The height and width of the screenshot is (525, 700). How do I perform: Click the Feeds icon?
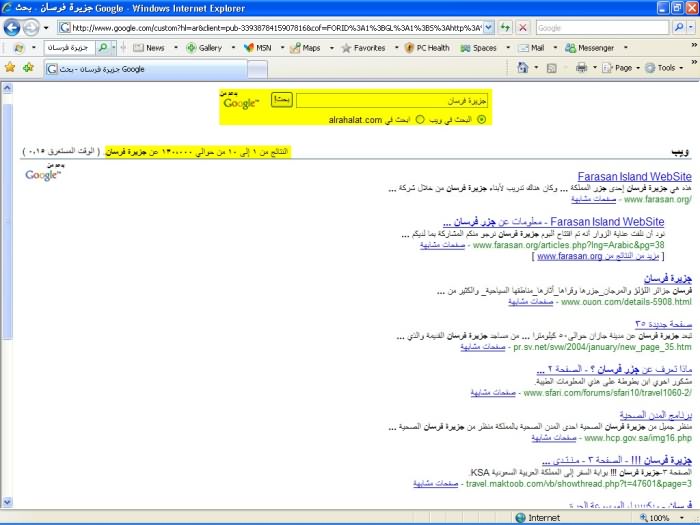(551, 68)
